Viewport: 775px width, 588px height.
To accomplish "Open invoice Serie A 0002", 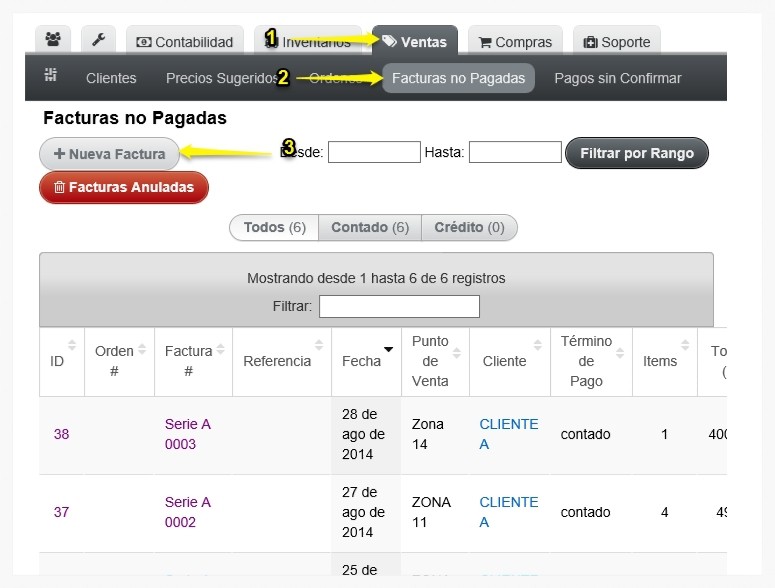I will [188, 512].
